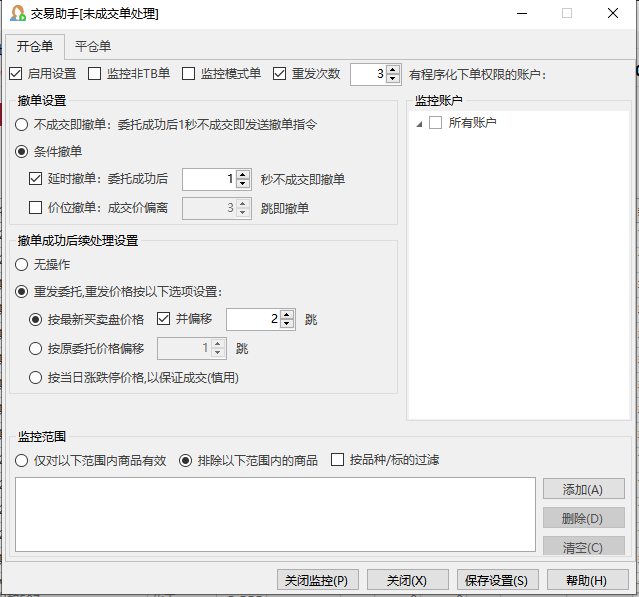Toggle the 重发次数 checkbox
The image size is (639, 597).
279,74
